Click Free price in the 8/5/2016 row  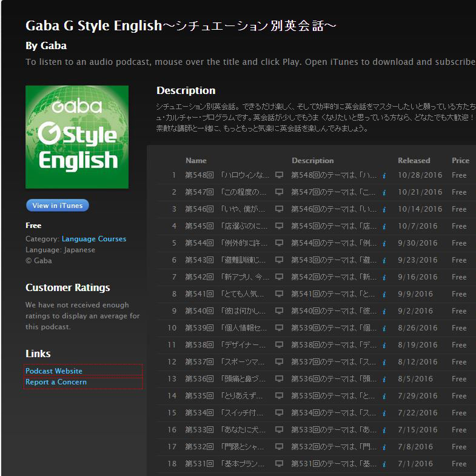(459, 379)
